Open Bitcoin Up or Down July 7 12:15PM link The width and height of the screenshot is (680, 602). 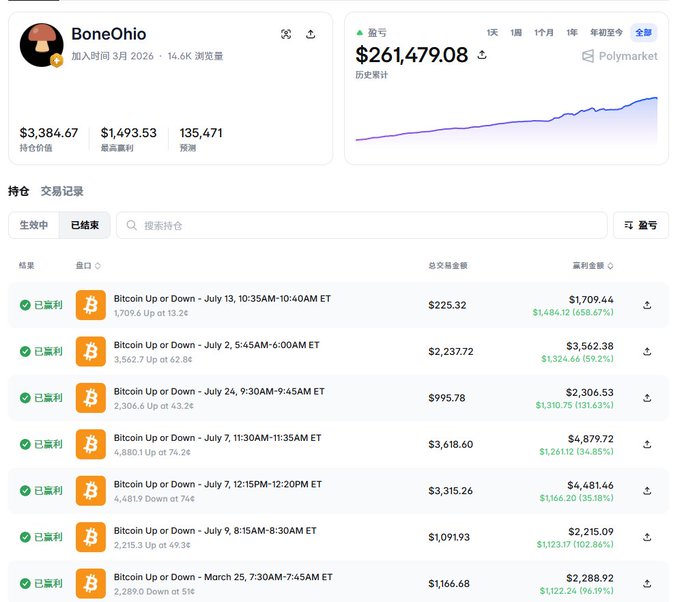tap(218, 484)
